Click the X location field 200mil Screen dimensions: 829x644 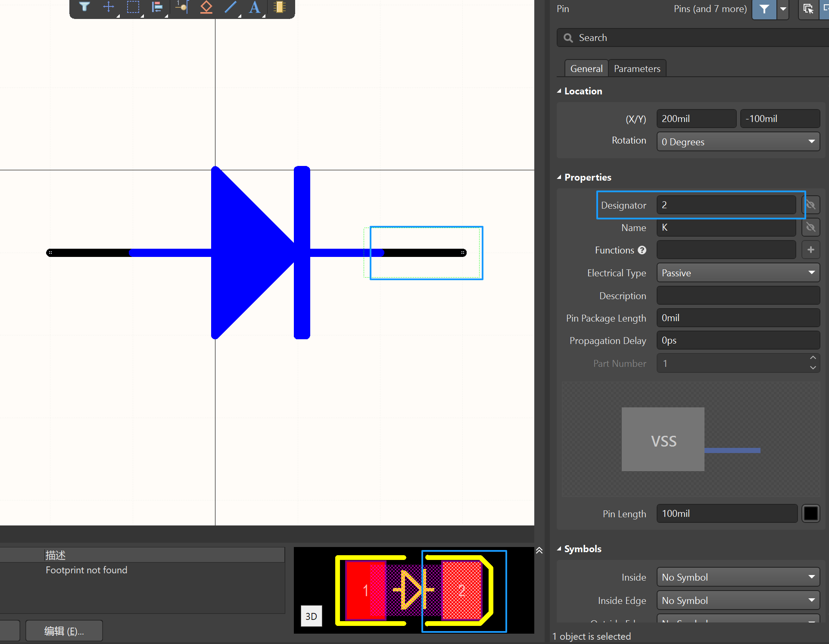click(696, 119)
